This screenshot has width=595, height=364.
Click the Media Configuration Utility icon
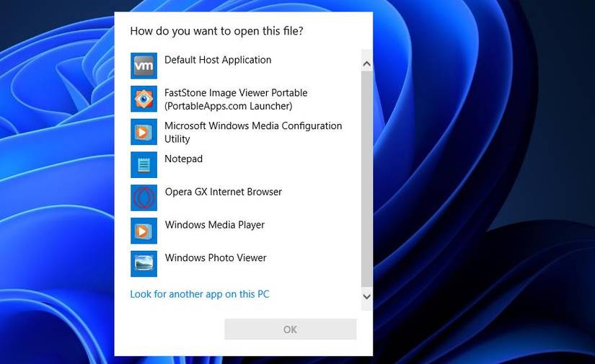tap(144, 132)
